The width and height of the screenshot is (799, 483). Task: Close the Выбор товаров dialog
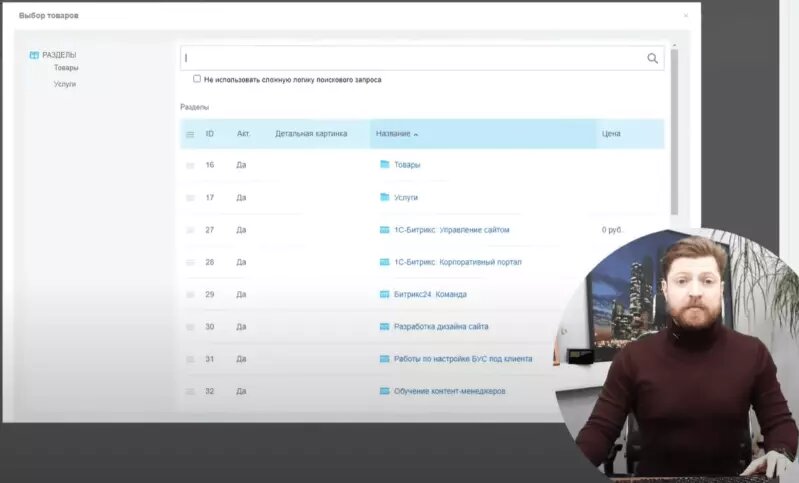click(x=686, y=16)
